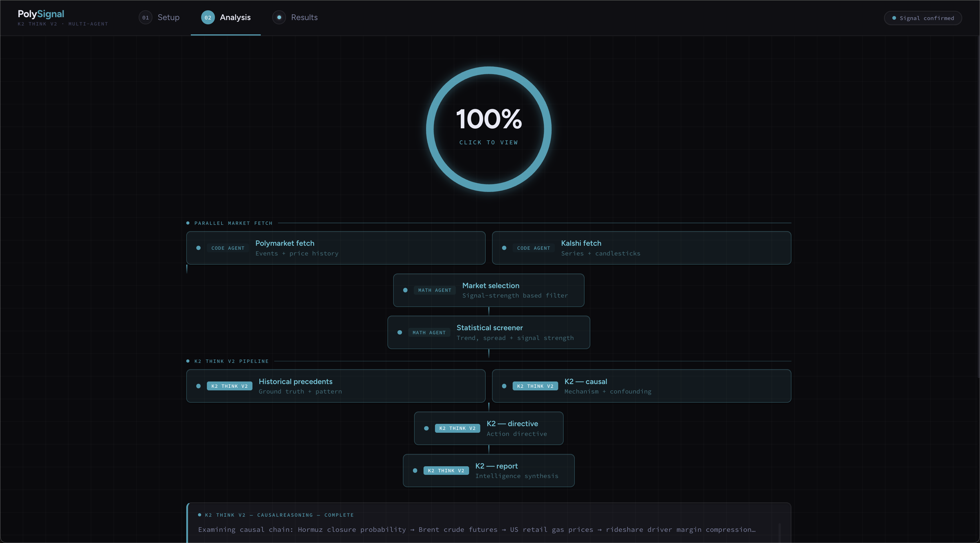Click the Signal confirmed status badge

[923, 18]
